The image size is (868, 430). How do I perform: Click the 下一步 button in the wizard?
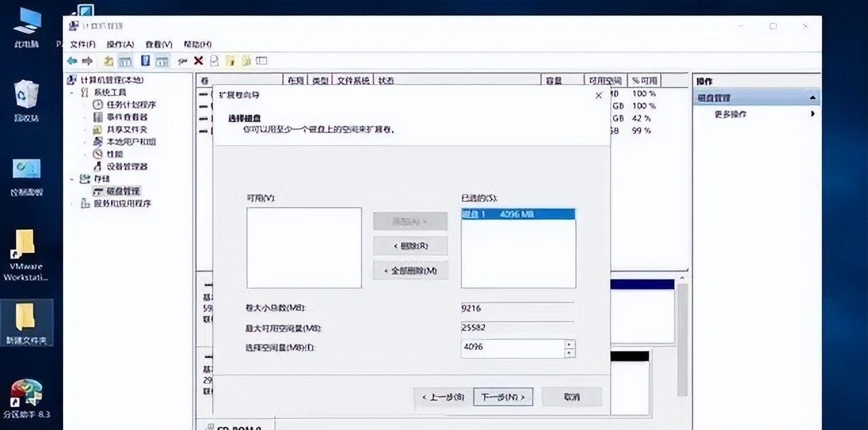click(502, 397)
